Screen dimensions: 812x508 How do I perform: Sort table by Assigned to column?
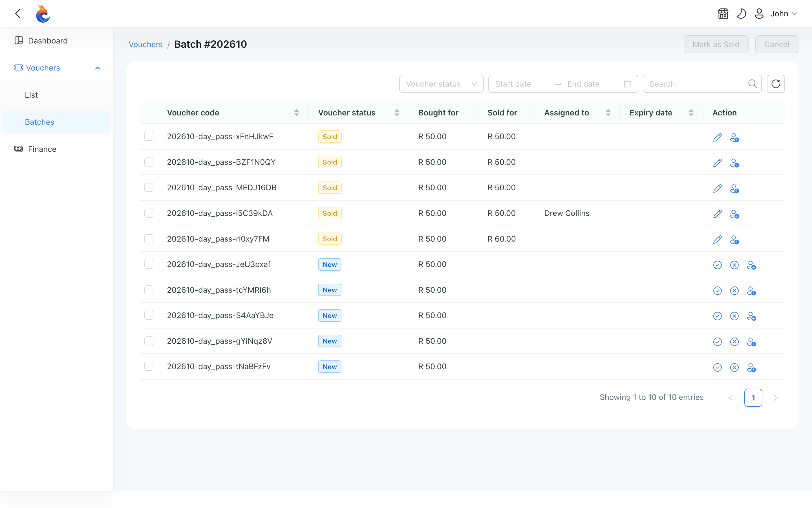[608, 113]
